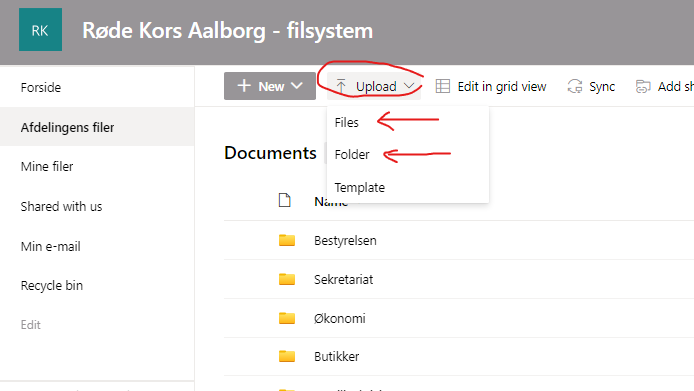Click the Bestyrelsen folder icon
The width and height of the screenshot is (694, 391).
[287, 240]
